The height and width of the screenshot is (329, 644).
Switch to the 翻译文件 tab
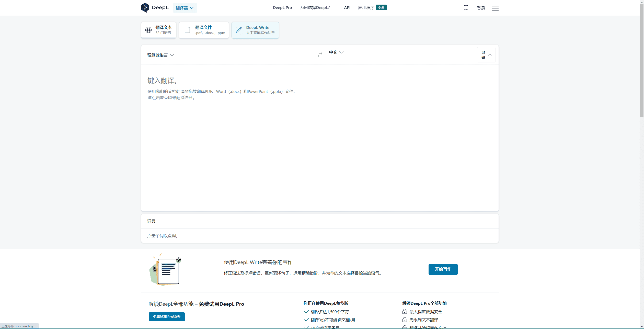pos(204,30)
